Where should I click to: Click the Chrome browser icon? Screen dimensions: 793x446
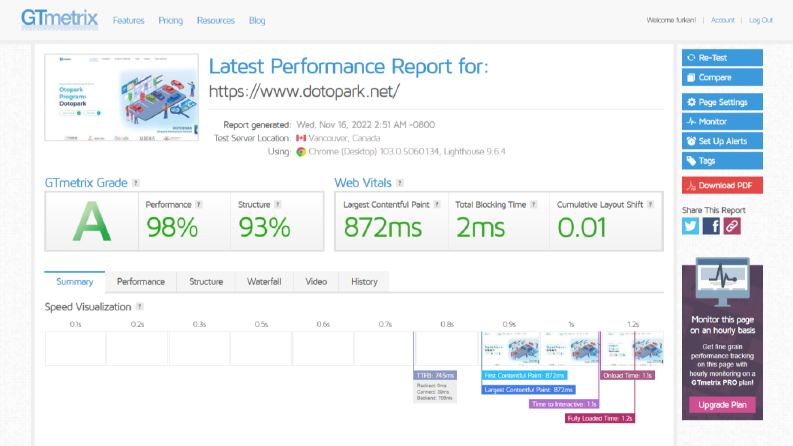click(x=301, y=152)
